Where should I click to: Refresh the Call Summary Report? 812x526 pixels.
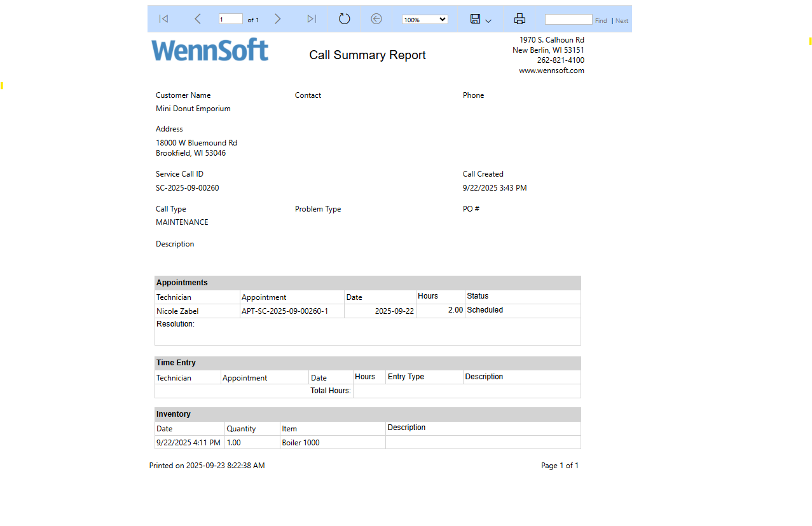[x=344, y=19]
